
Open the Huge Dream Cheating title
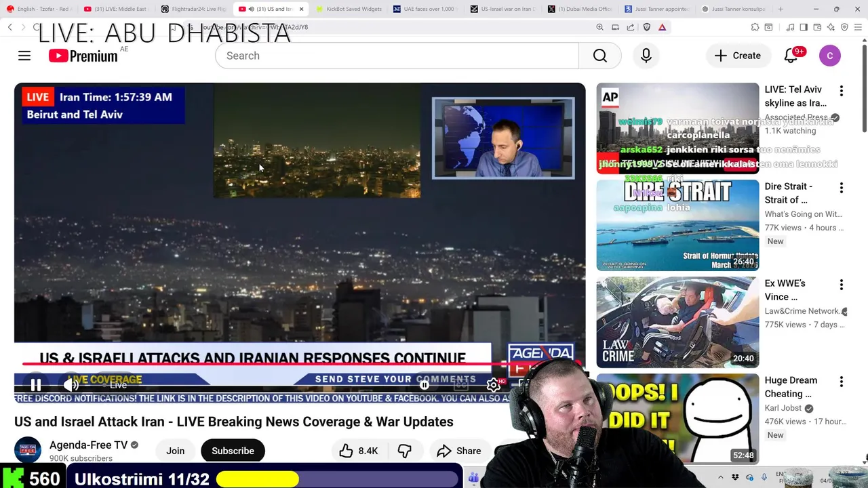point(791,387)
